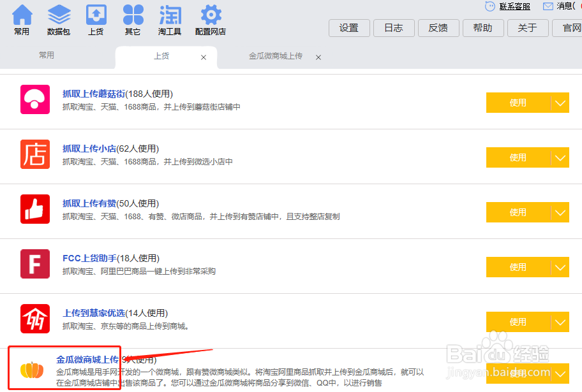This screenshot has width=582, height=392.
Task: Open the 常用 home toolbar icon
Action: pos(22,20)
